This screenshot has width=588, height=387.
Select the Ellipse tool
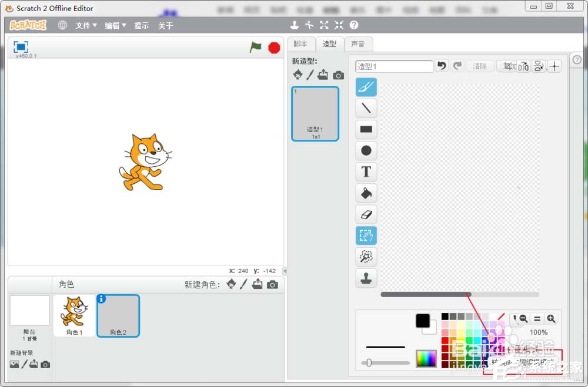pos(366,150)
